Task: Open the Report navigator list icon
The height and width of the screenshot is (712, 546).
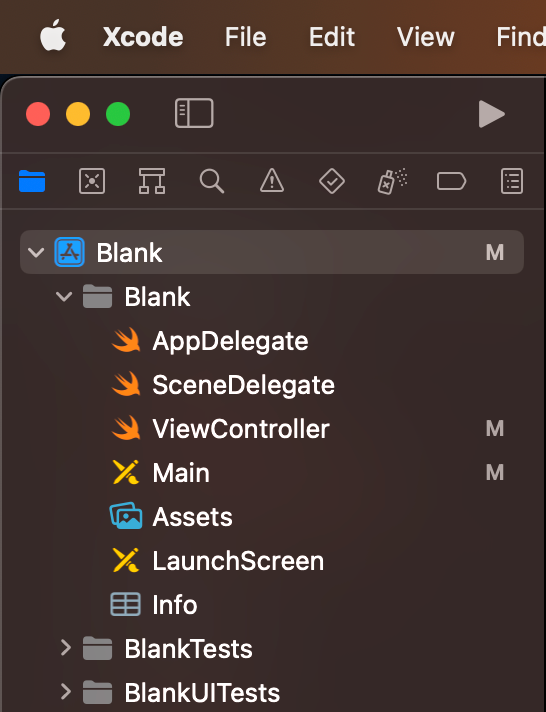Action: [511, 181]
